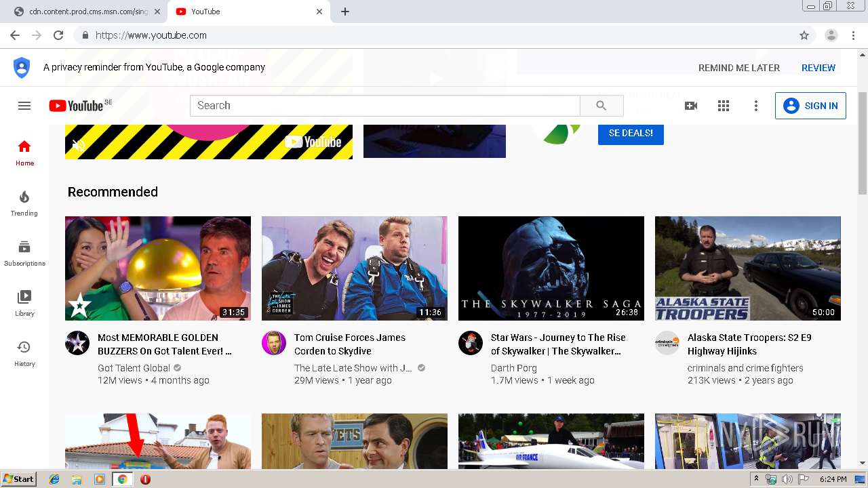Open Library in the sidebar
This screenshot has width=868, height=488.
[x=24, y=304]
